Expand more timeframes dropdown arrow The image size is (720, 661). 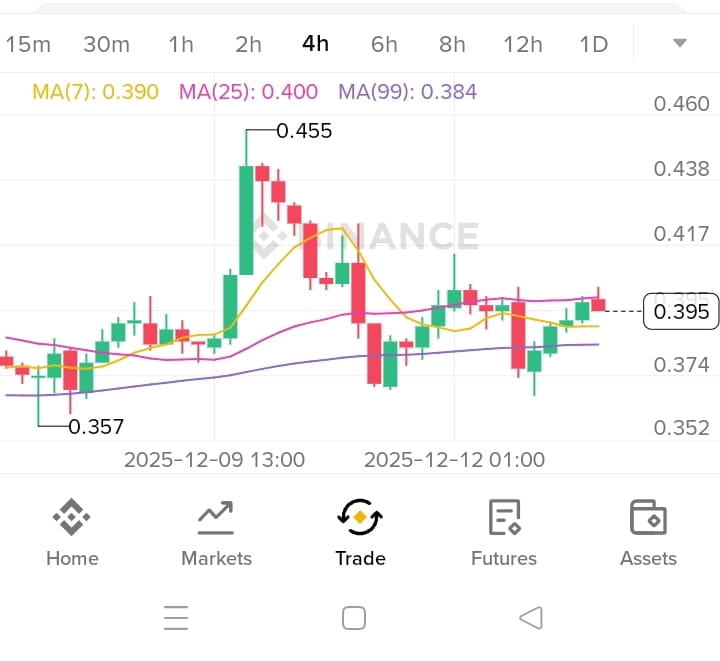(x=680, y=43)
